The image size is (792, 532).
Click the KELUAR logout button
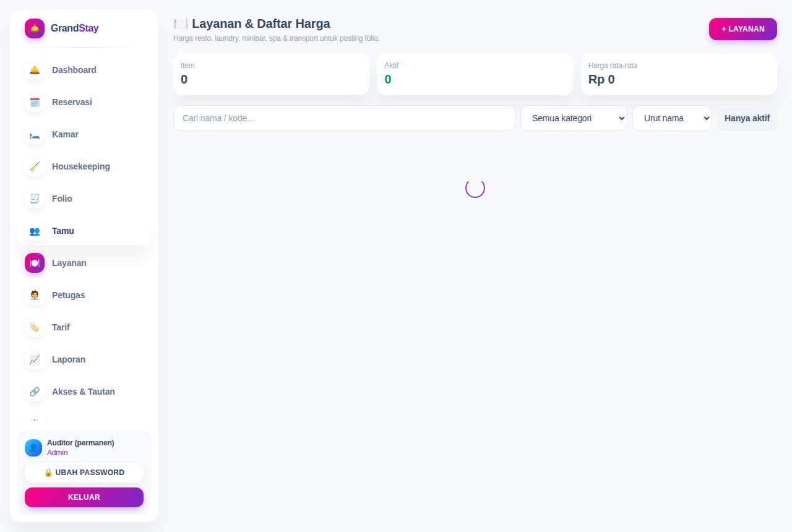[84, 497]
